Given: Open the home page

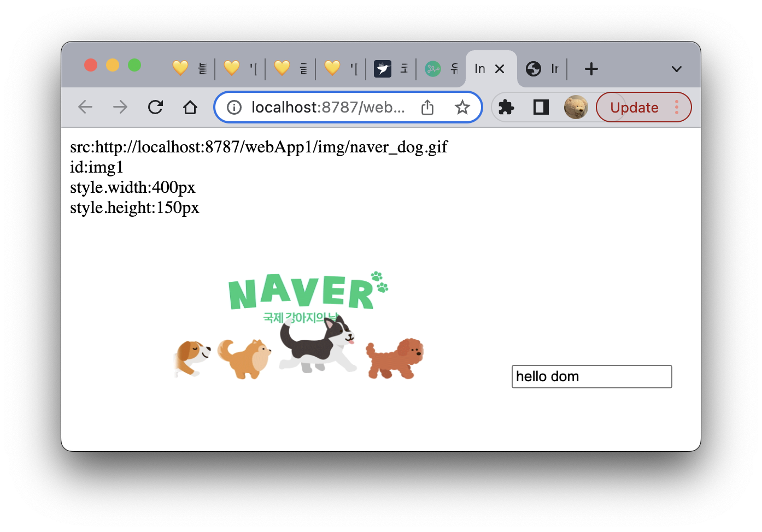Looking at the screenshot, I should tap(190, 107).
